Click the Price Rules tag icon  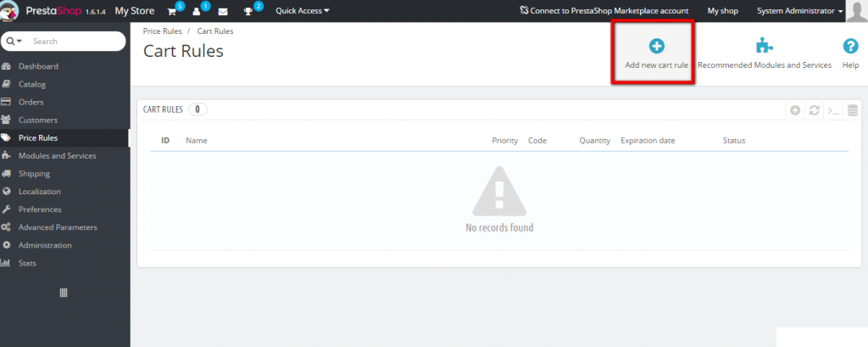(x=6, y=138)
